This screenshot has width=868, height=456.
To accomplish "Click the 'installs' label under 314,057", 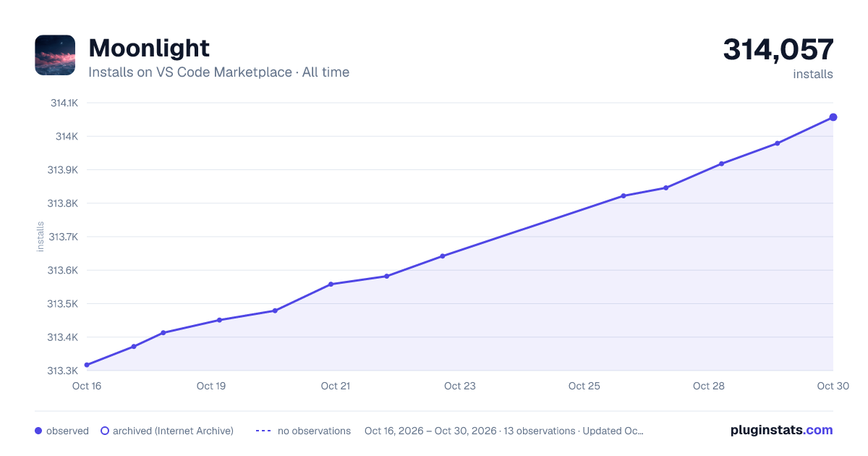I will tap(813, 74).
